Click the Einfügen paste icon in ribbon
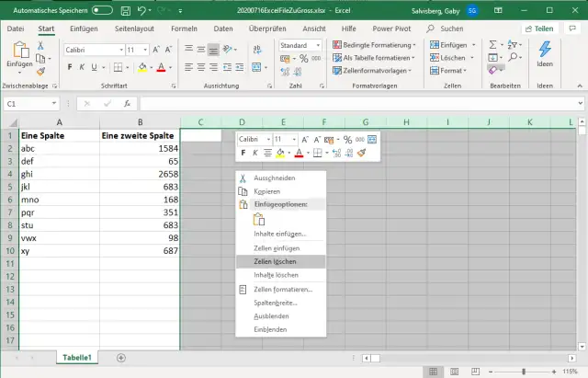The image size is (588, 378). point(19,52)
